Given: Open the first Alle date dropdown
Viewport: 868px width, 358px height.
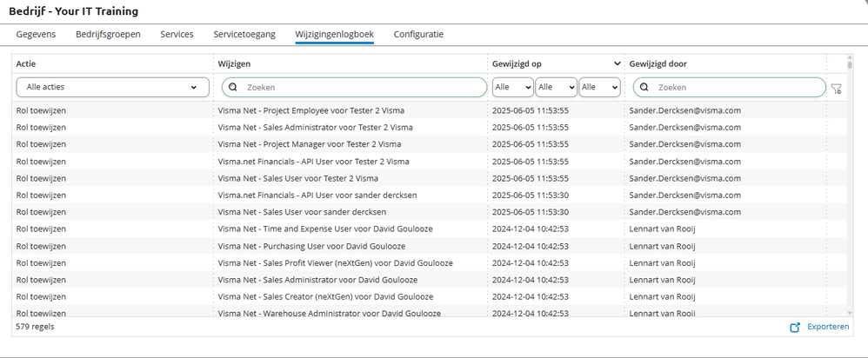Looking at the screenshot, I should 513,88.
